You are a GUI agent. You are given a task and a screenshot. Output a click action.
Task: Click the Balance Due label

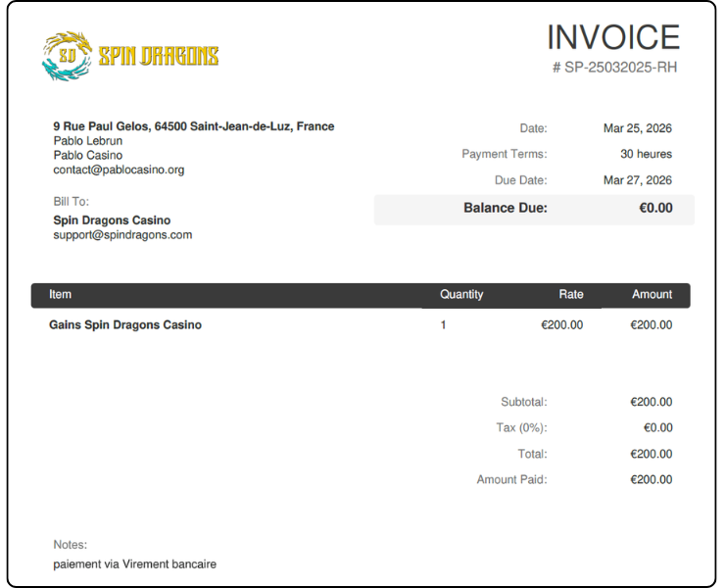(506, 208)
